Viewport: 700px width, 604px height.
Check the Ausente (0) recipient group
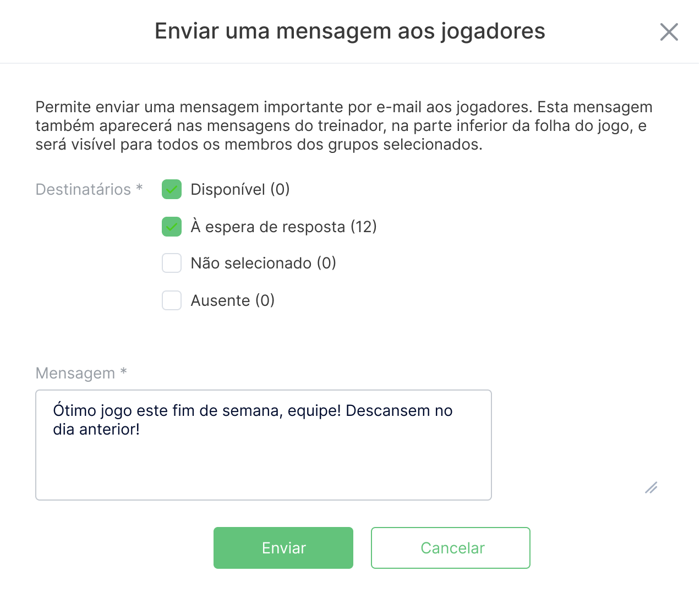(x=171, y=300)
